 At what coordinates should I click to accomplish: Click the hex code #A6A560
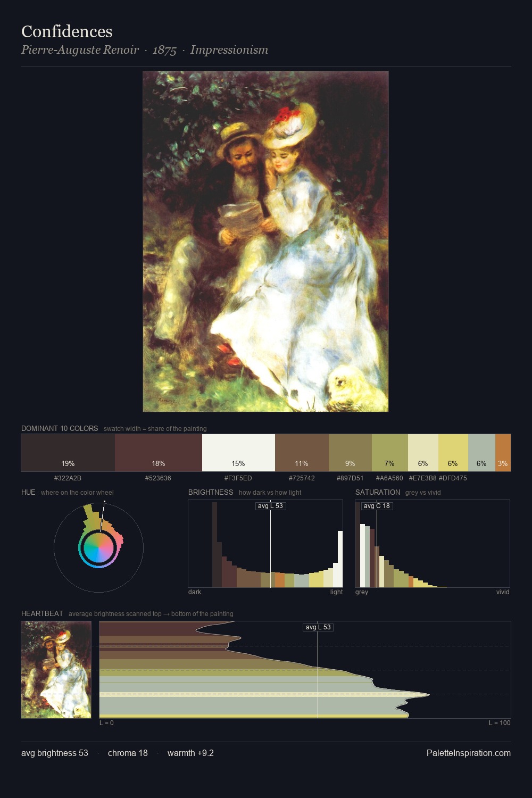pos(389,478)
